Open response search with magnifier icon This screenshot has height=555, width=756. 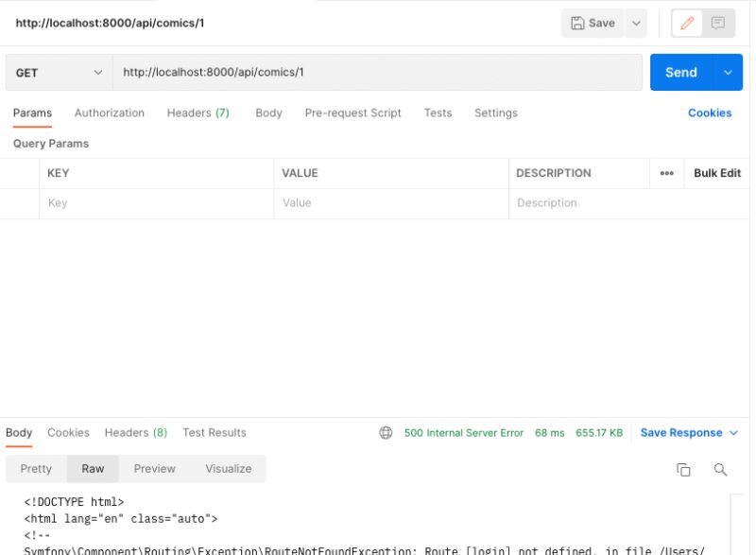click(720, 469)
